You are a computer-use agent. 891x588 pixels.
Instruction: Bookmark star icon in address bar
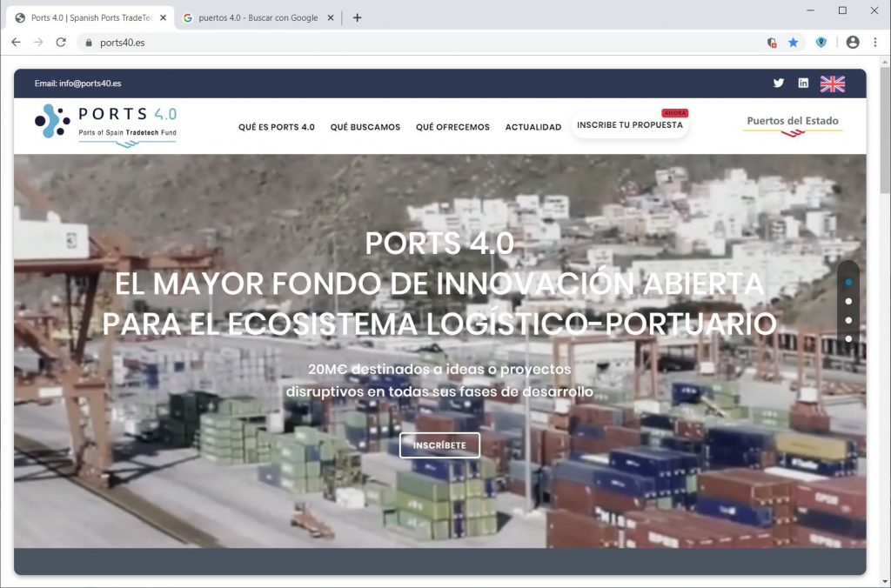click(x=794, y=43)
